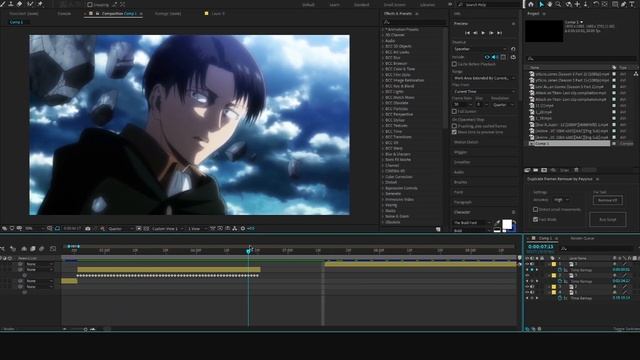This screenshot has width=640, height=360.
Task: Select the Type (T) tool
Action: (x=632, y=4)
